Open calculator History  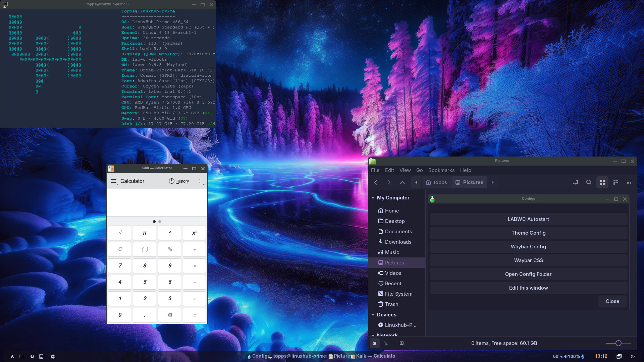(x=179, y=181)
